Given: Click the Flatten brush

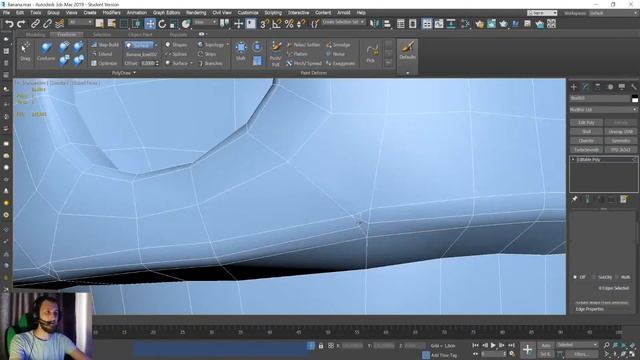Looking at the screenshot, I should pyautogui.click(x=297, y=54).
